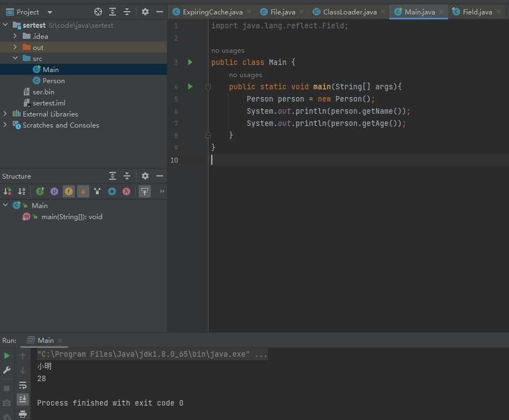509x420 pixels.
Task: Toggle Show non-public members in Structure
Action: tap(83, 191)
